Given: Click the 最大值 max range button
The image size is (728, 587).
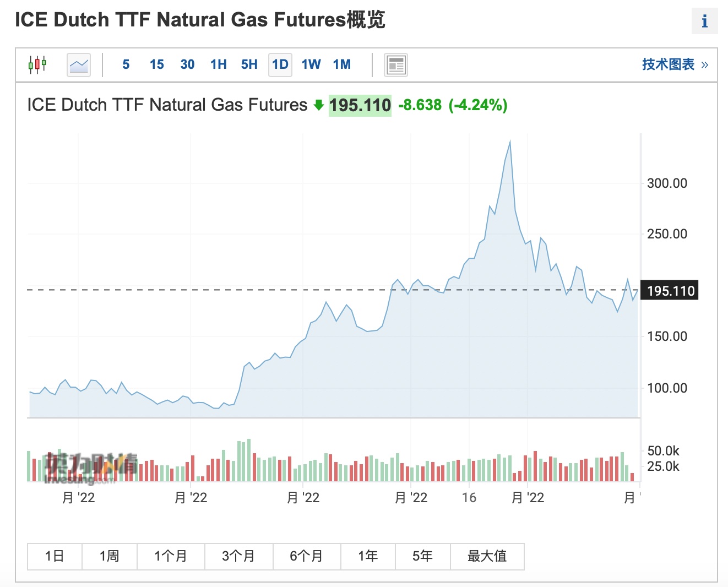Looking at the screenshot, I should click(487, 556).
